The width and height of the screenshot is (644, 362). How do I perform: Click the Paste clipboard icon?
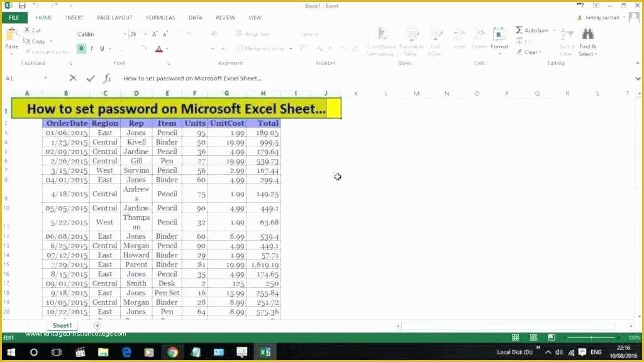pos(11,35)
